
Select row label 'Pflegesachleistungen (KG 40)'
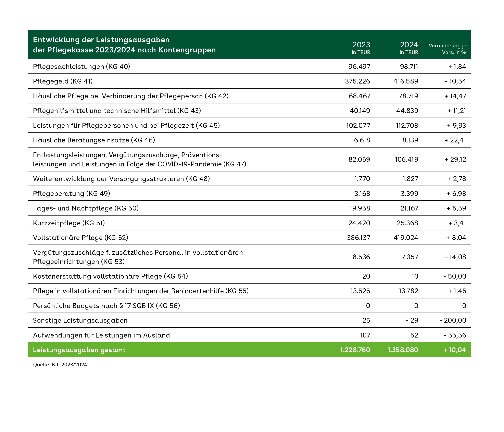81,66
